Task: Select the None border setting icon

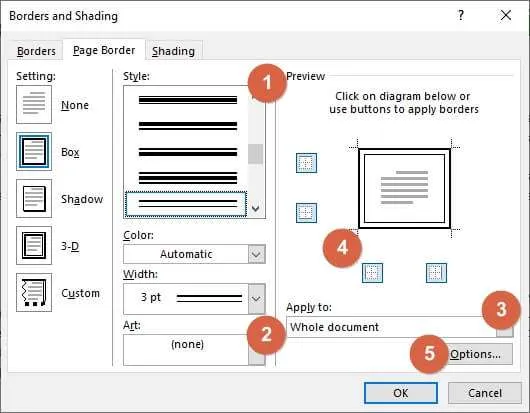Action: (34, 104)
